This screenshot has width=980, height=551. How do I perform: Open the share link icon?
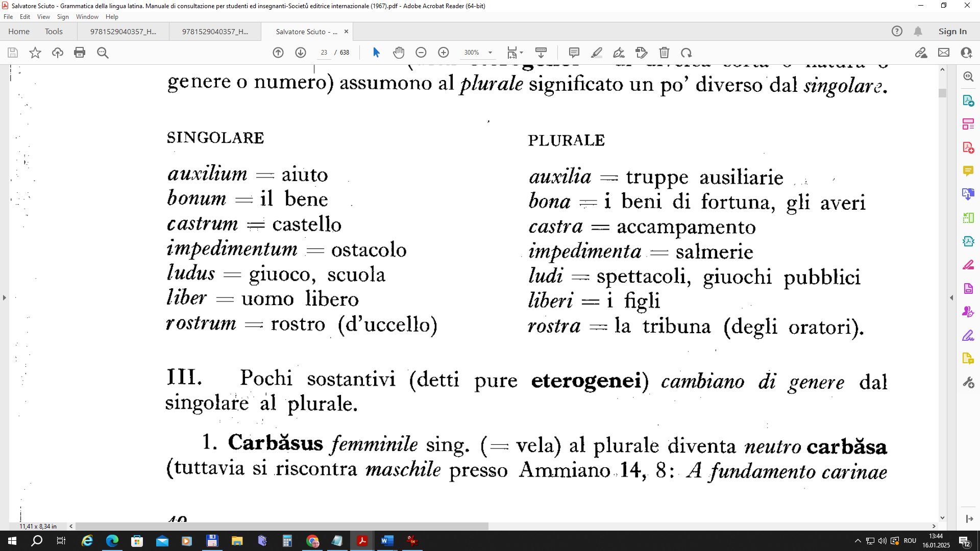coord(921,53)
